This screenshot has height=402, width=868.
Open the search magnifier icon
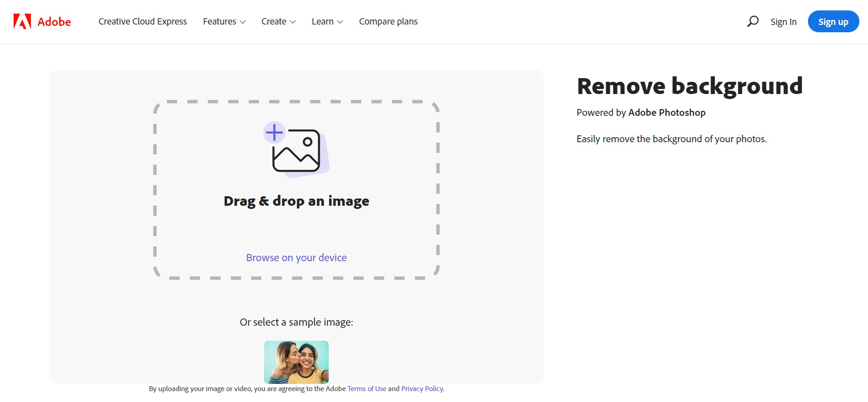click(753, 21)
